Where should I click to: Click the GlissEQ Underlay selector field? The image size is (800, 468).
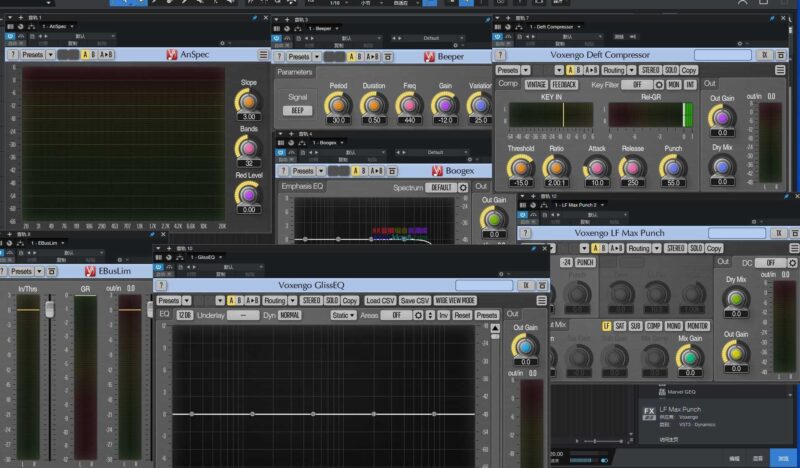tap(243, 315)
